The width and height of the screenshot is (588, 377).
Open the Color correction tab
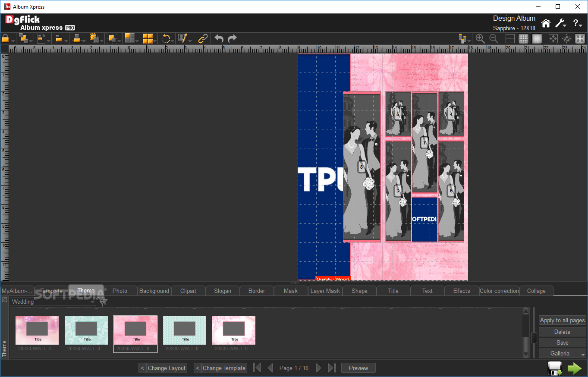pos(499,291)
